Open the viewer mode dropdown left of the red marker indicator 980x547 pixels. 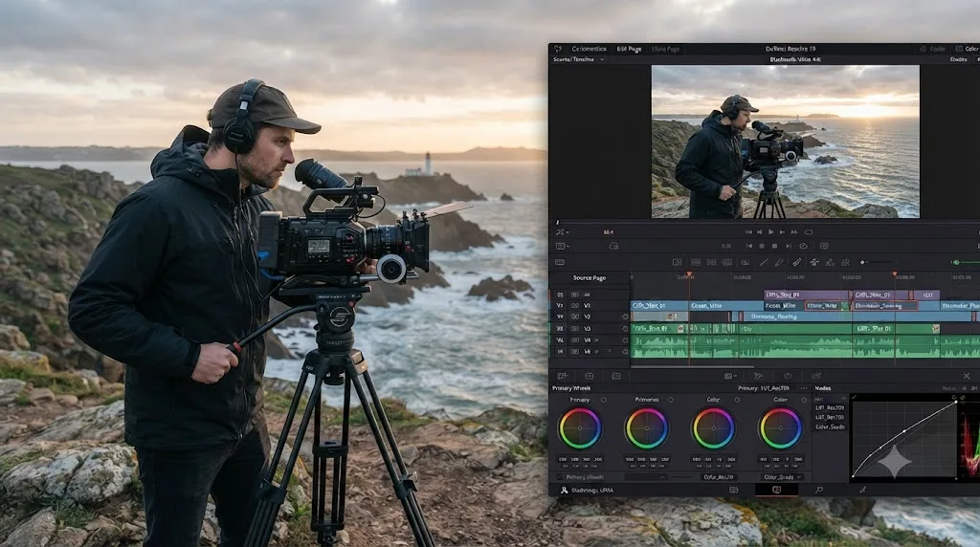tap(561, 232)
